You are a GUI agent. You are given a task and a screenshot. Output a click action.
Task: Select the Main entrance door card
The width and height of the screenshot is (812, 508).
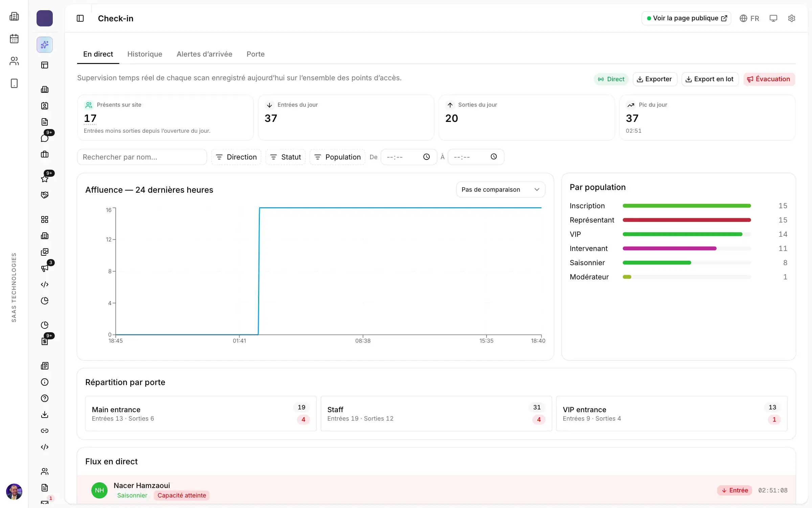tap(201, 413)
